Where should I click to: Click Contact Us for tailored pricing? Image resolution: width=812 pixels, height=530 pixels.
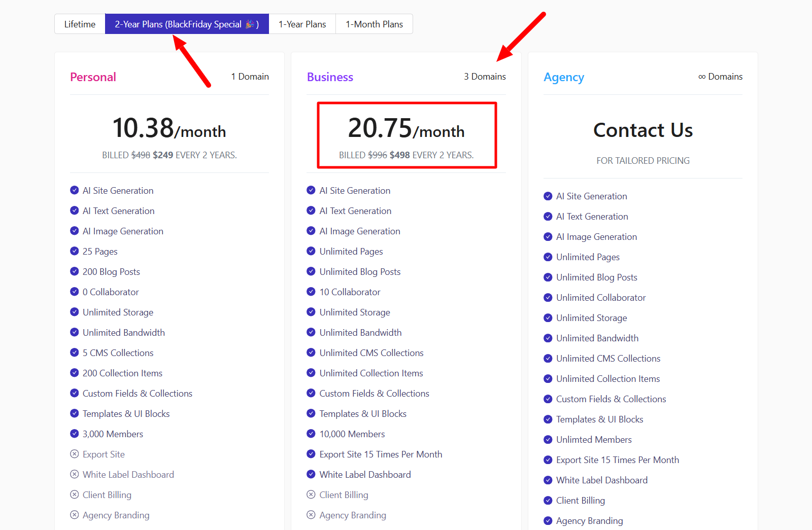pos(642,130)
